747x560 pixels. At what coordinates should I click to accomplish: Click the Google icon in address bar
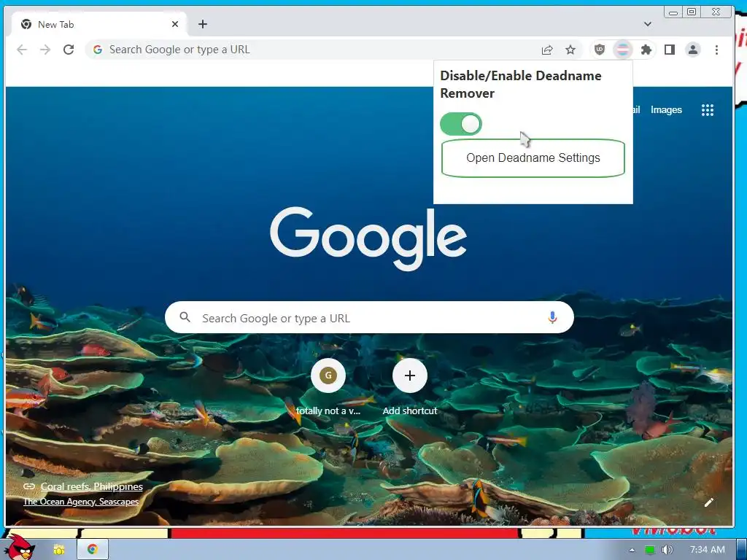[x=98, y=50]
